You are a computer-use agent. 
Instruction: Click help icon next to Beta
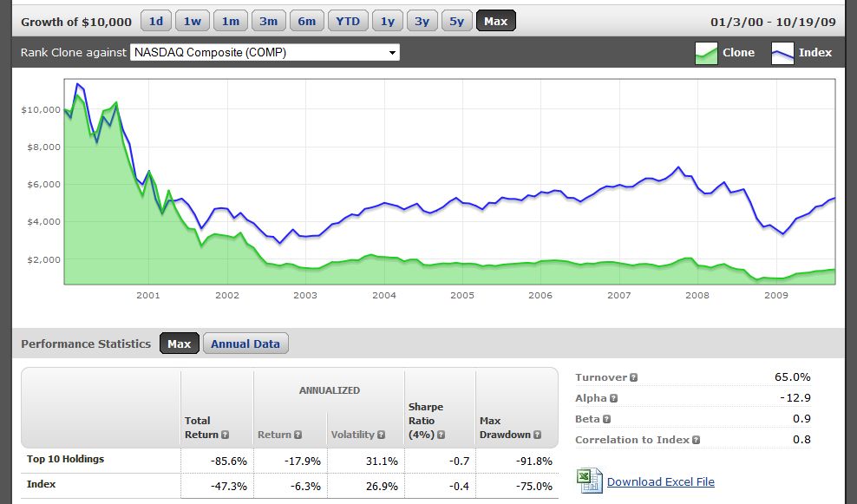click(608, 419)
